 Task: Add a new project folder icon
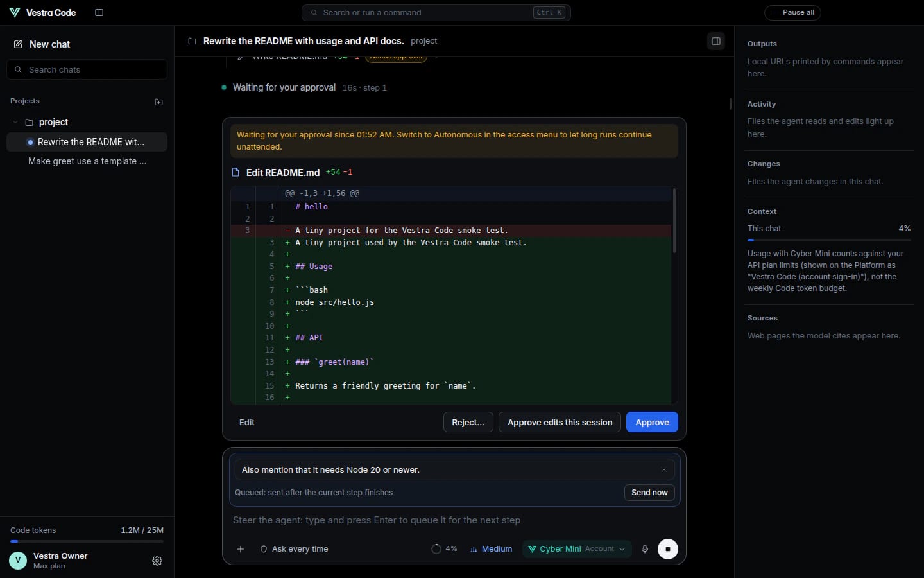point(158,101)
